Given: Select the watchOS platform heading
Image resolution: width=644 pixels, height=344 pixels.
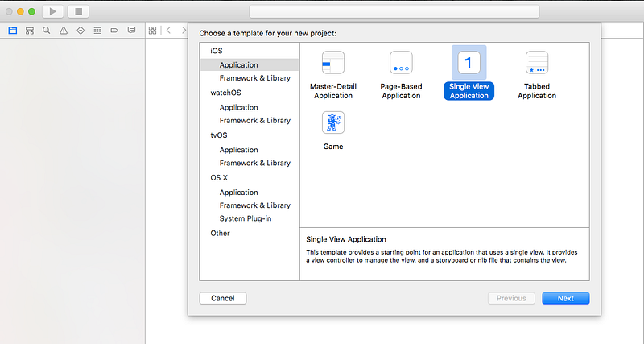Looking at the screenshot, I should 225,93.
